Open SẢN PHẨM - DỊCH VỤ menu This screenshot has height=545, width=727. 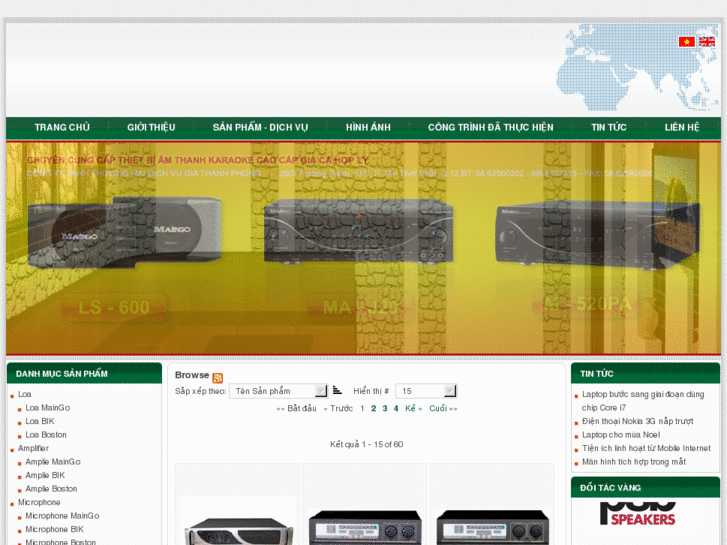point(260,127)
